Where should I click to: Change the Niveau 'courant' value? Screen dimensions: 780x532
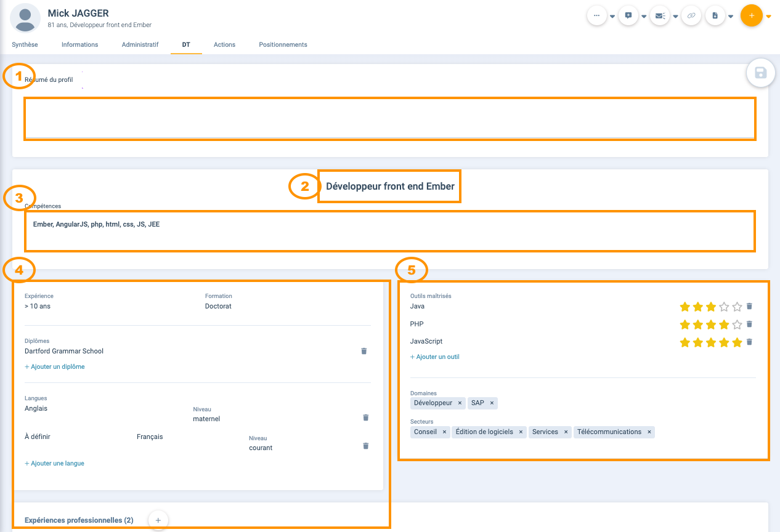point(261,448)
